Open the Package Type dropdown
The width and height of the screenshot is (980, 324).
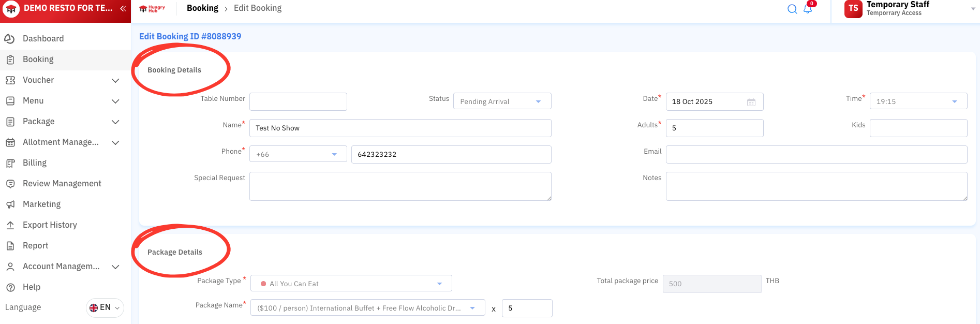[x=351, y=283]
